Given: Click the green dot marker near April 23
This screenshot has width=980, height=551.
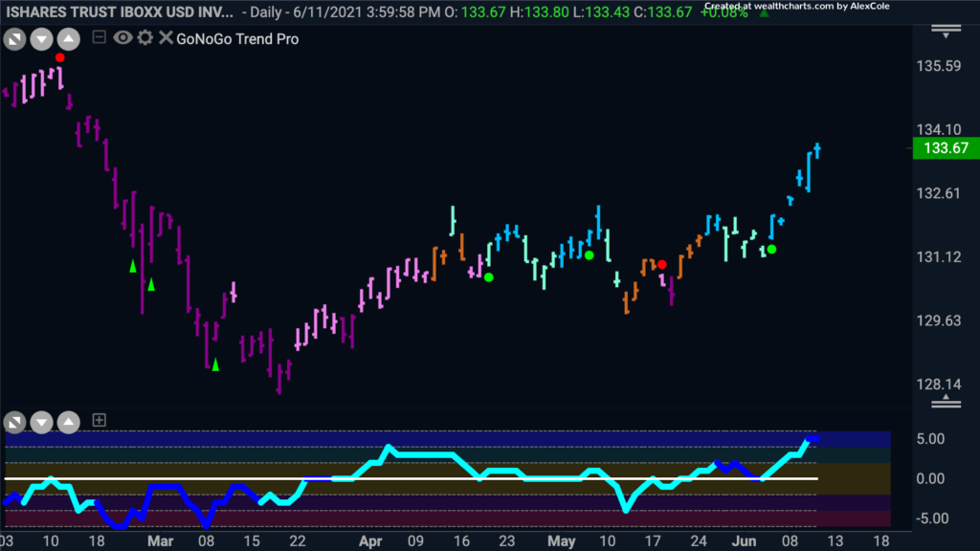Looking at the screenshot, I should pos(489,277).
